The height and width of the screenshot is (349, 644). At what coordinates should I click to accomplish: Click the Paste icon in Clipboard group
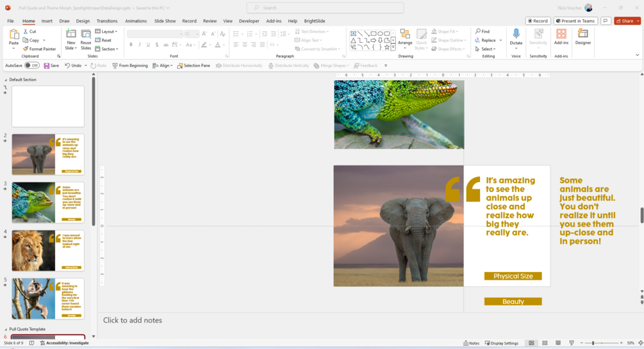(x=13, y=35)
